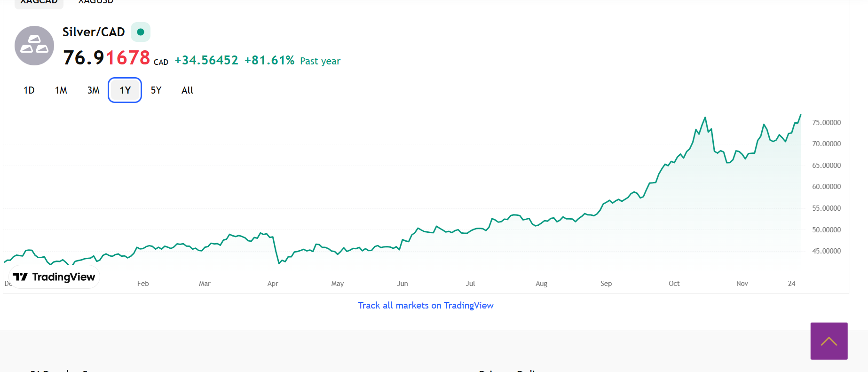Show the 5Y price history
This screenshot has width=868, height=372.
tap(156, 90)
